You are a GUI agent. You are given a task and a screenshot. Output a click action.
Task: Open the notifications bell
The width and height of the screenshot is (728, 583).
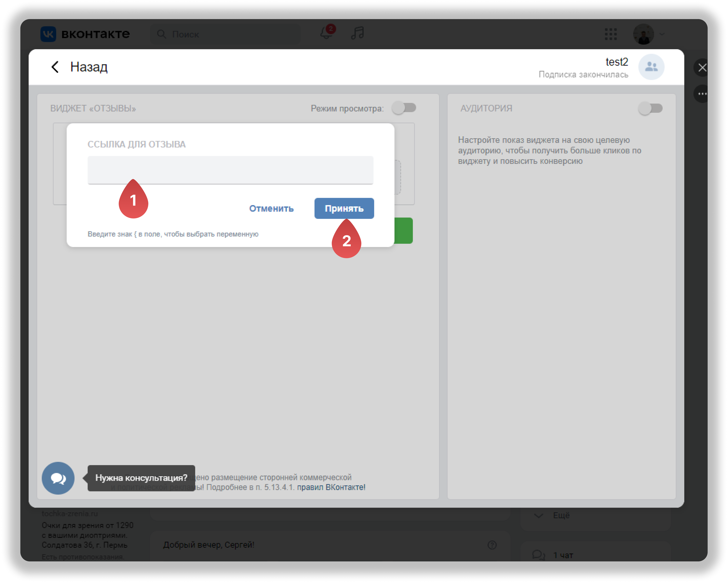[326, 33]
